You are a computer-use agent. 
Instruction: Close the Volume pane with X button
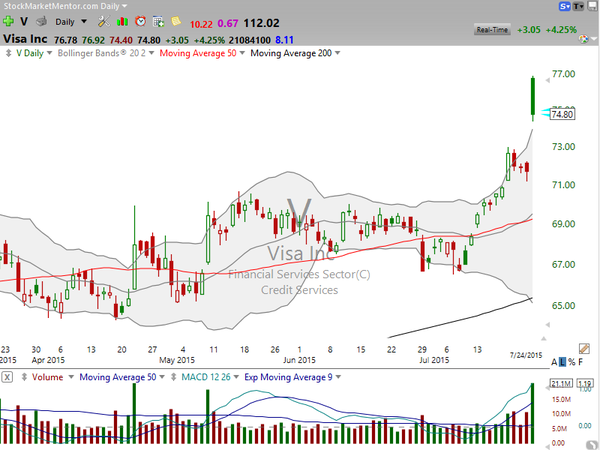coord(7,377)
